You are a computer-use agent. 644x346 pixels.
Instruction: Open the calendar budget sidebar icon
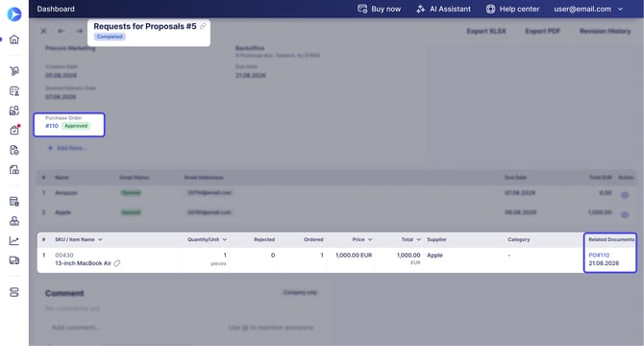14,201
